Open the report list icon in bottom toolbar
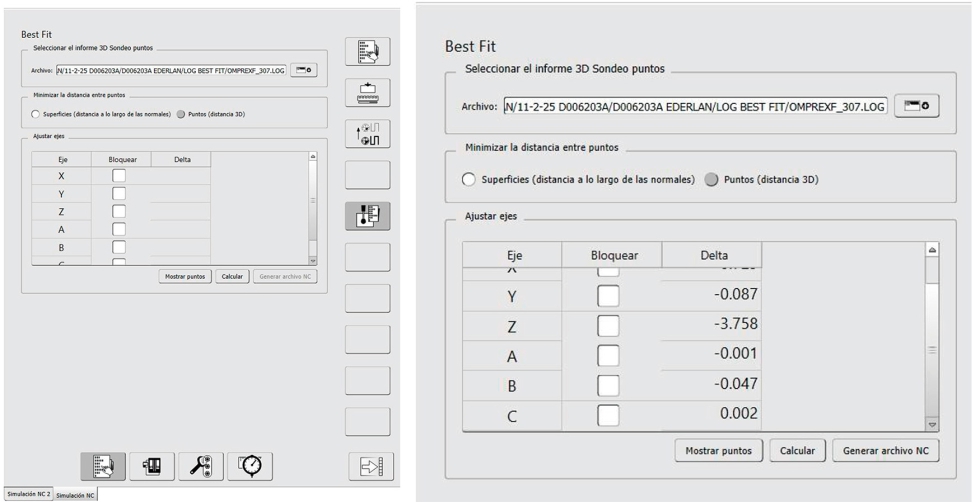The width and height of the screenshot is (980, 502). tap(103, 466)
